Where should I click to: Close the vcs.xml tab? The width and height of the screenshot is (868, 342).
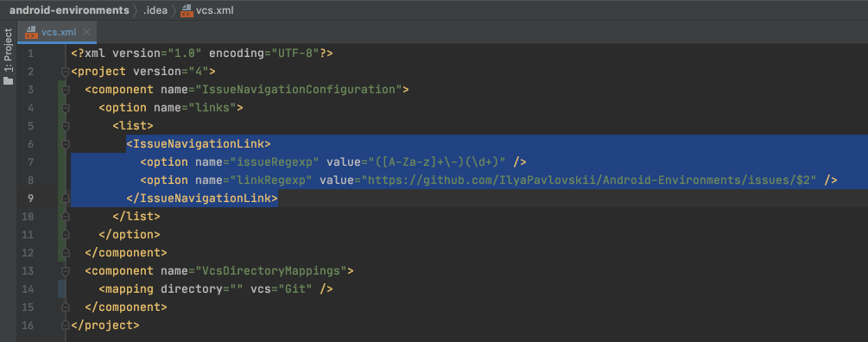click(86, 32)
